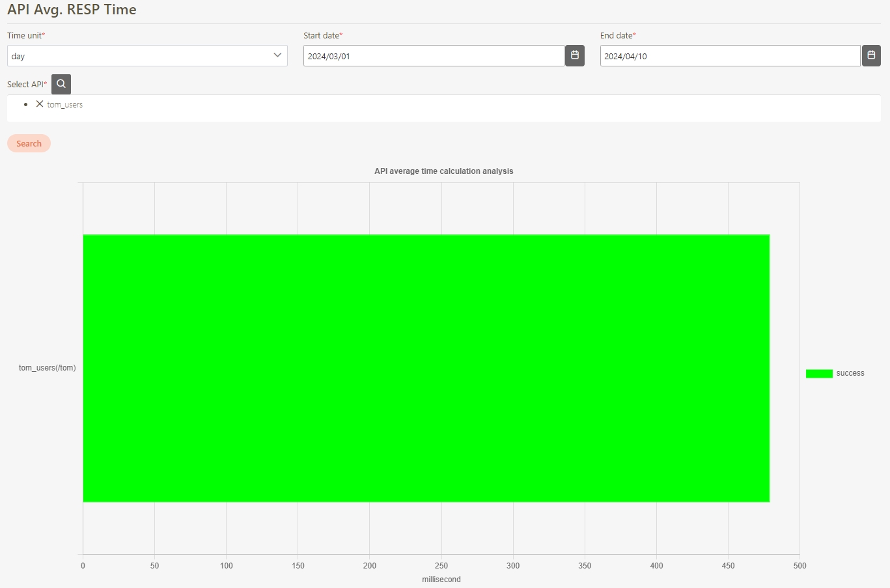890x588 pixels.
Task: Toggle the success series via legend text
Action: point(850,374)
